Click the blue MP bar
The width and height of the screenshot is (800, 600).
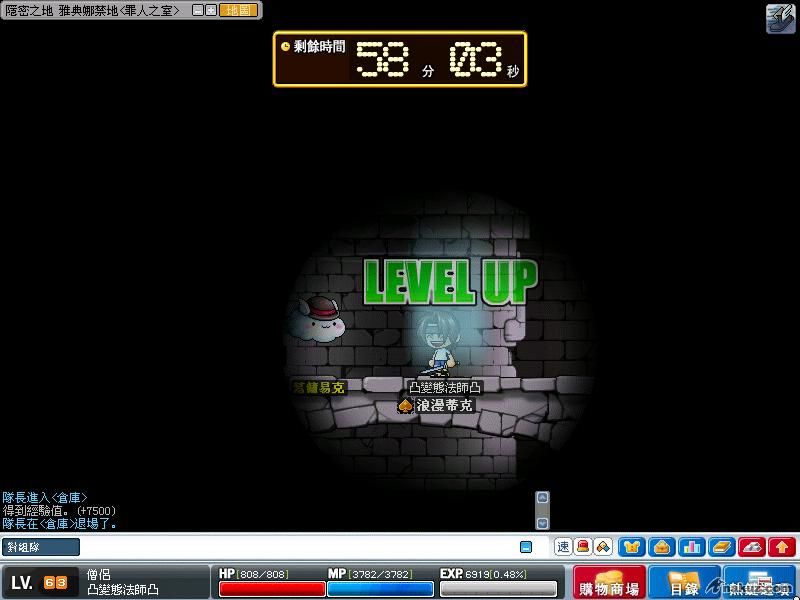click(380, 589)
